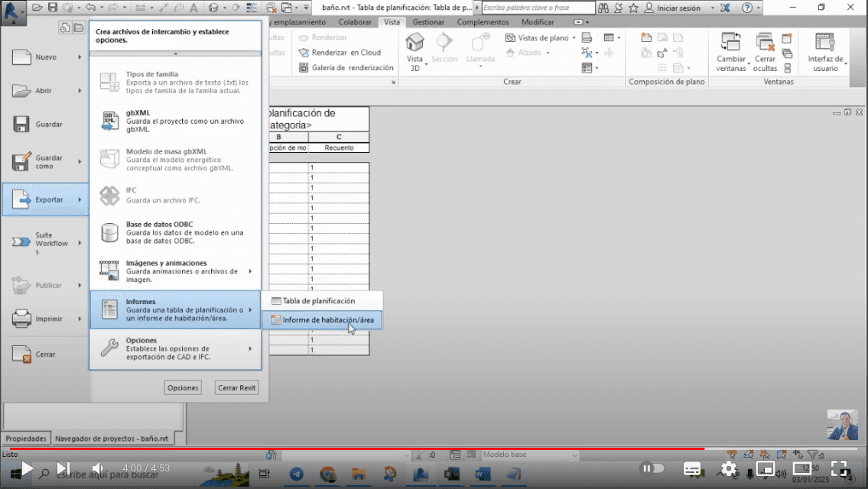This screenshot has width=868, height=489.
Task: Click the Guardar disk icon
Action: (21, 125)
